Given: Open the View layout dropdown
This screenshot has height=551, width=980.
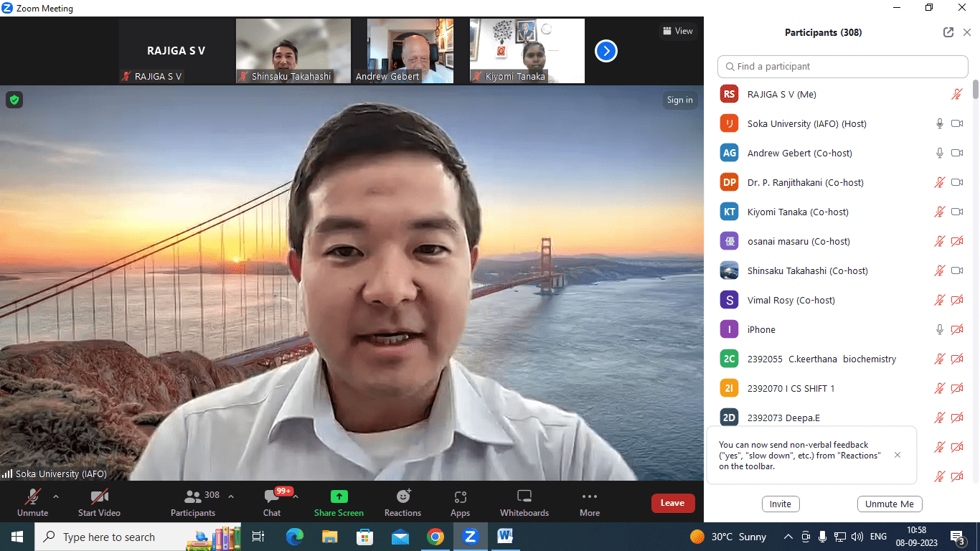Looking at the screenshot, I should [x=678, y=31].
